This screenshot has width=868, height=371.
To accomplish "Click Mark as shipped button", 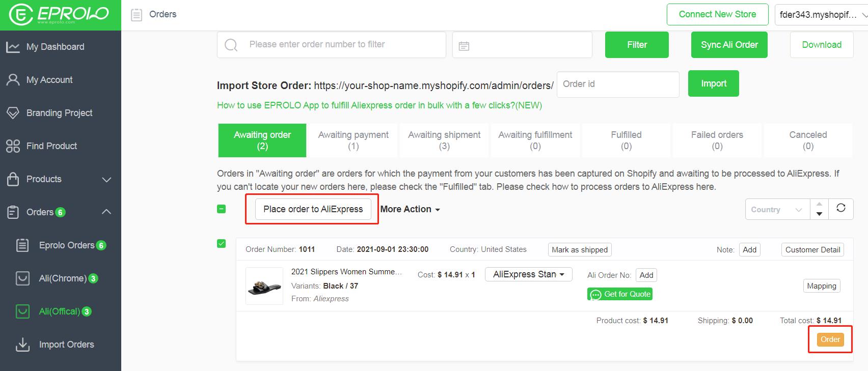I will [x=580, y=250].
